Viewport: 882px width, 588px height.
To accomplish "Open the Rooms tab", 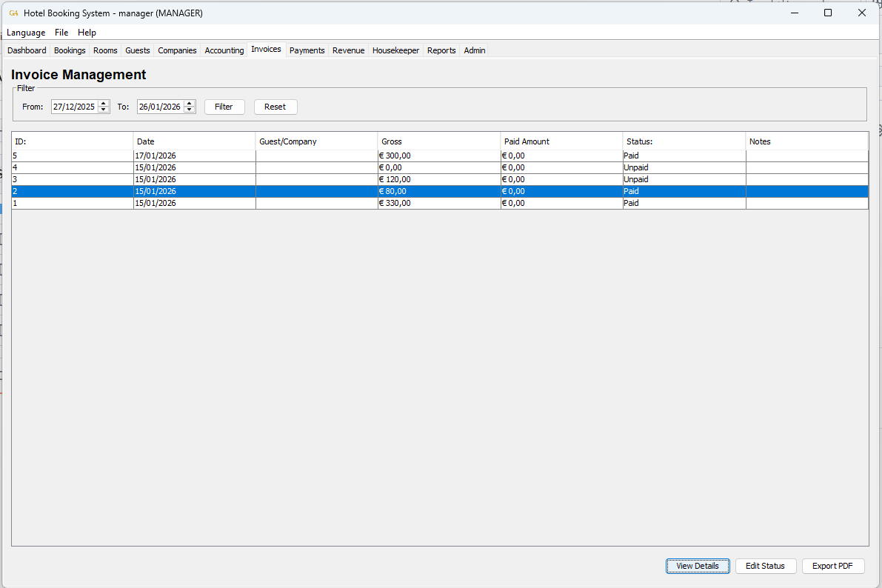I will pos(104,50).
